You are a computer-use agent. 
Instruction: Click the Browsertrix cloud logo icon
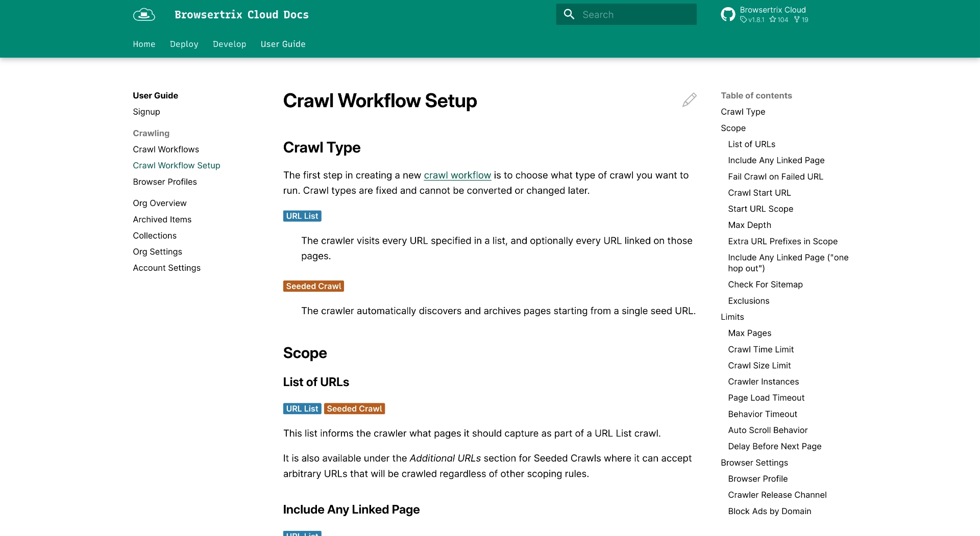pyautogui.click(x=144, y=14)
